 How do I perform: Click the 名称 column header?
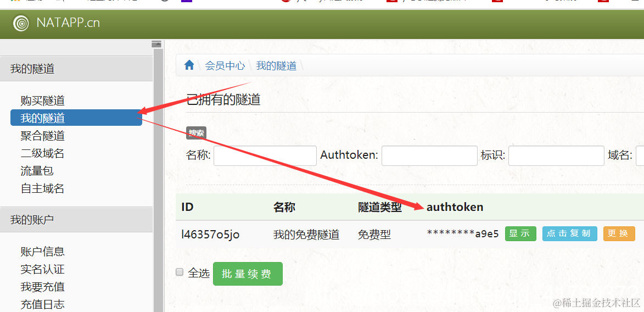284,207
